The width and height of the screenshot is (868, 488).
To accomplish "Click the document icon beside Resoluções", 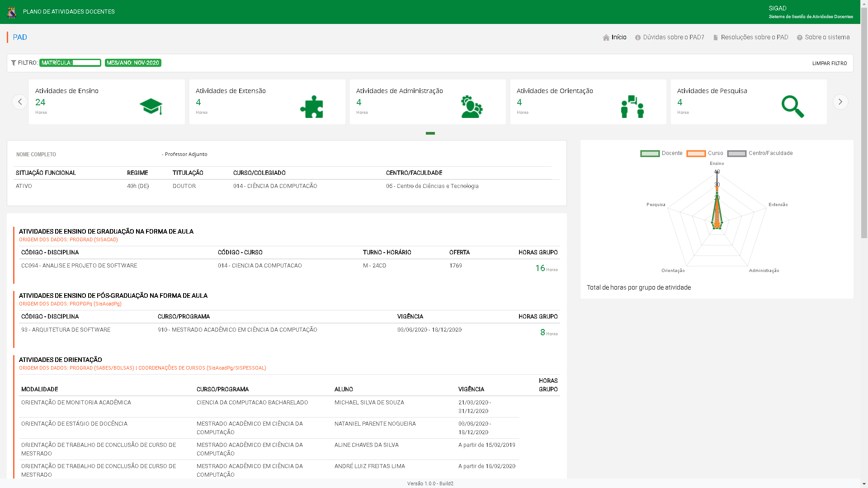I will pyautogui.click(x=716, y=38).
